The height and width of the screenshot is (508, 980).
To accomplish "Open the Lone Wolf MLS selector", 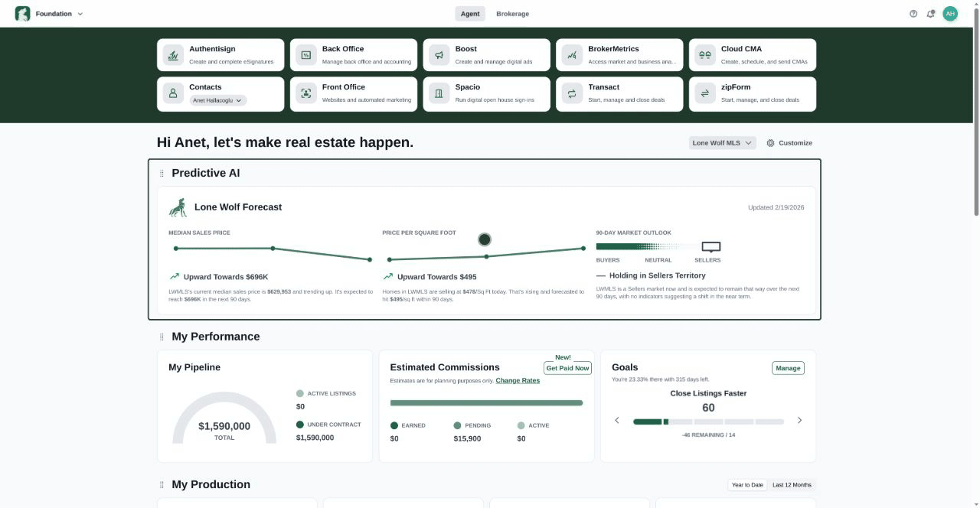I will (x=722, y=143).
